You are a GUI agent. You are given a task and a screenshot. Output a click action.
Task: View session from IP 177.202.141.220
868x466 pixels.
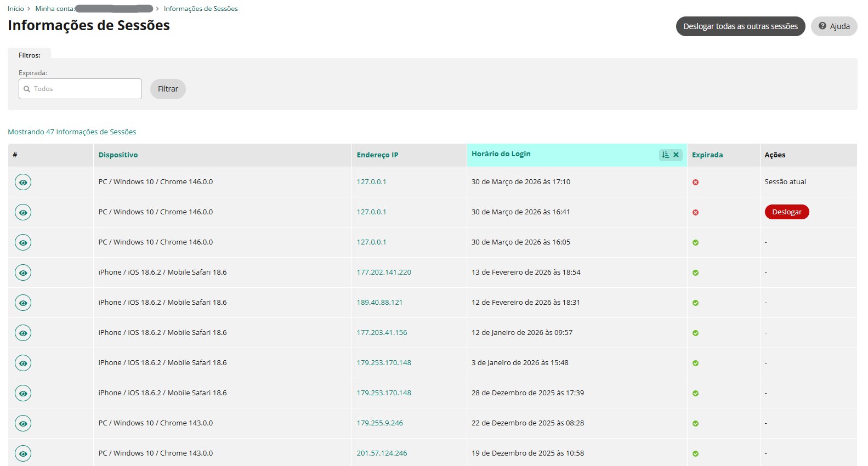[23, 272]
